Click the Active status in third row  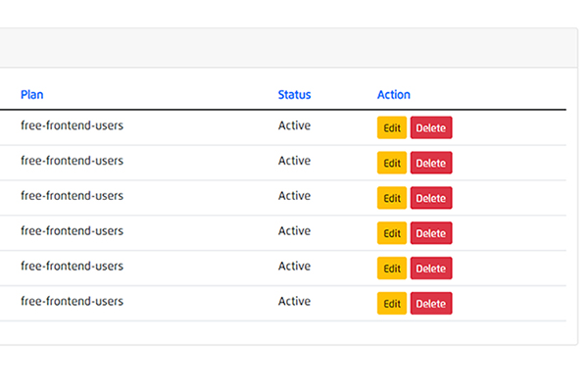[294, 196]
